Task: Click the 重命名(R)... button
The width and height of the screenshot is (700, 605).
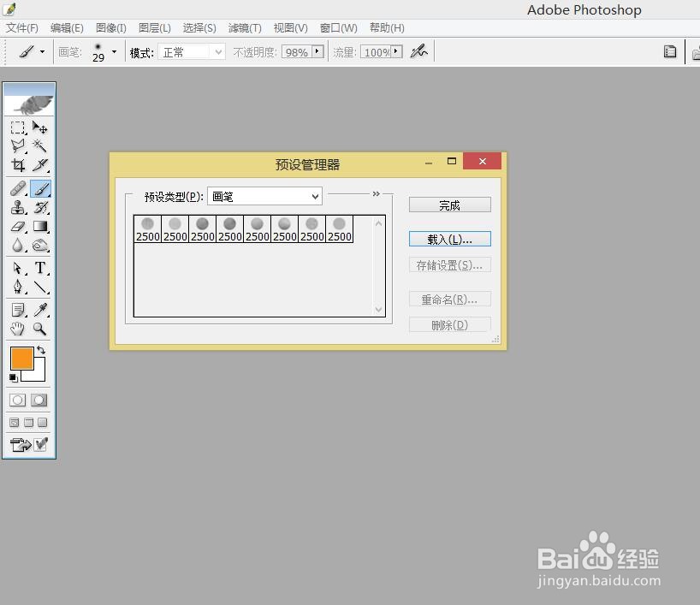Action: pos(449,300)
